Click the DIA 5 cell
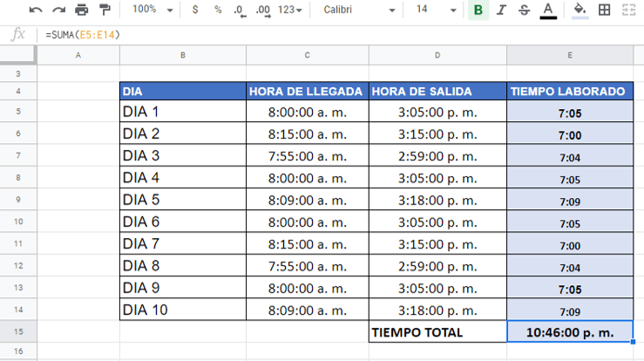Viewport: 644px width, 361px height. coord(183,200)
